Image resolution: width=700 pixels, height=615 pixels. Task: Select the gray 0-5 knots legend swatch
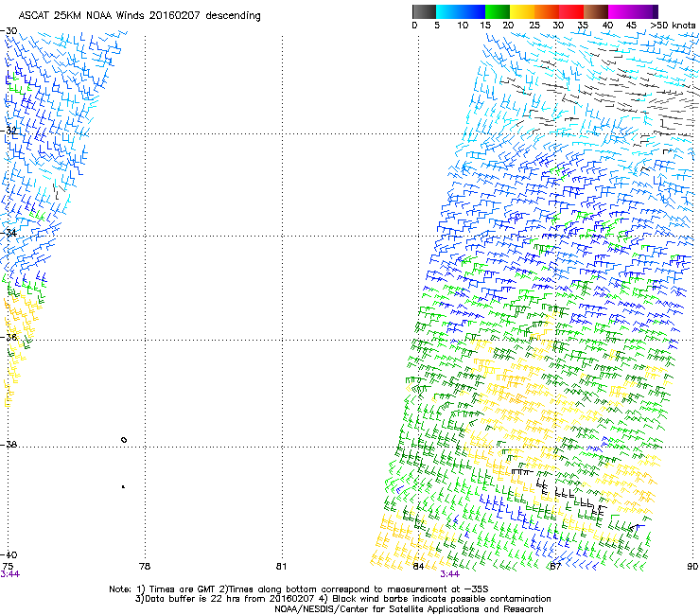424,11
